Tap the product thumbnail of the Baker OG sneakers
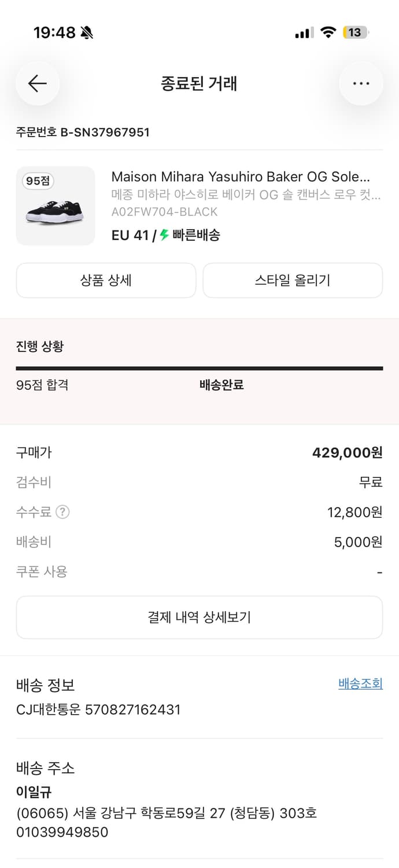 coord(56,205)
